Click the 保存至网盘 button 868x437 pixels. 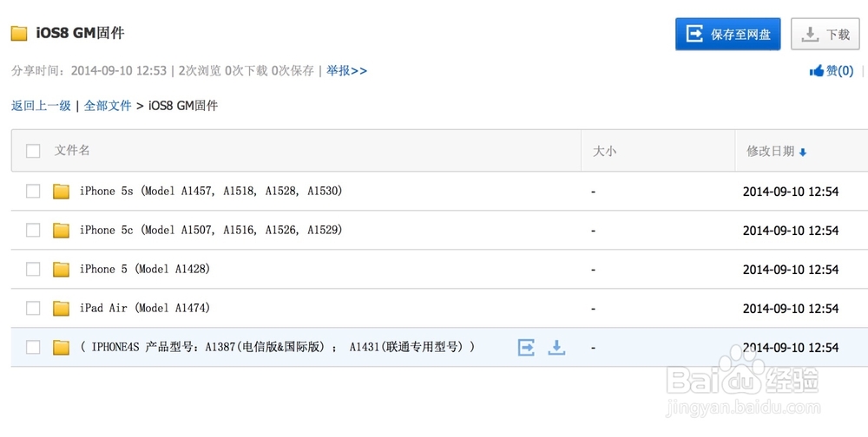pos(728,34)
